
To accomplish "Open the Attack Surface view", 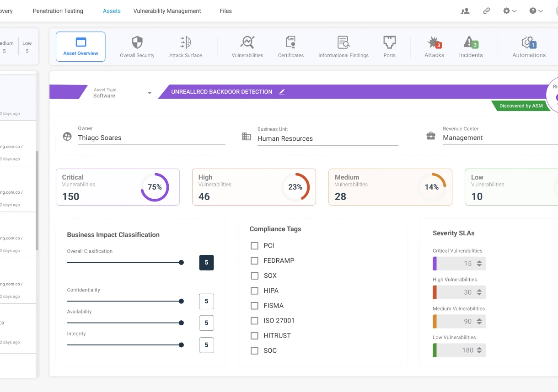I will 186,47.
